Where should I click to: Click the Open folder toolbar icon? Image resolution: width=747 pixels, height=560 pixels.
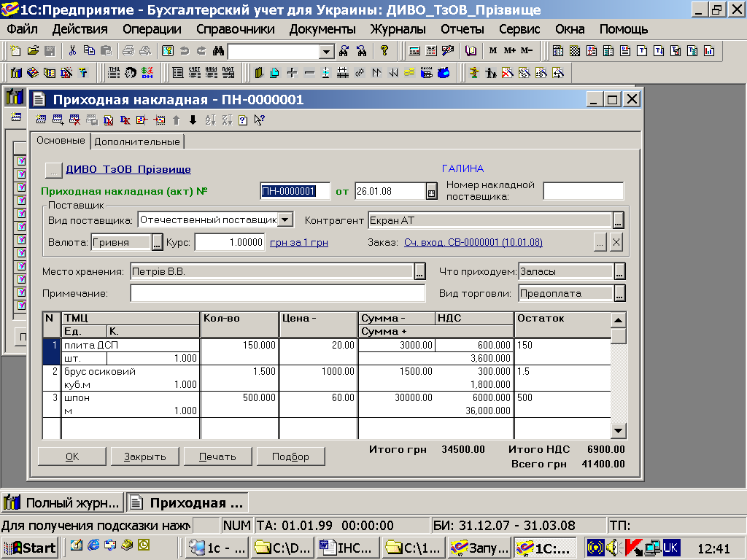33,50
